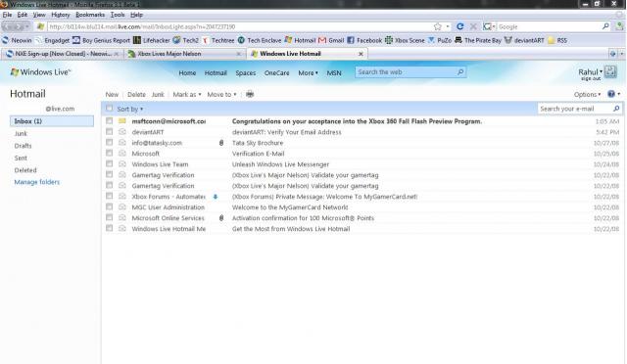Open Tata Sky Brochure email subject
Image resolution: width=627 pixels, height=364 pixels.
pos(258,143)
